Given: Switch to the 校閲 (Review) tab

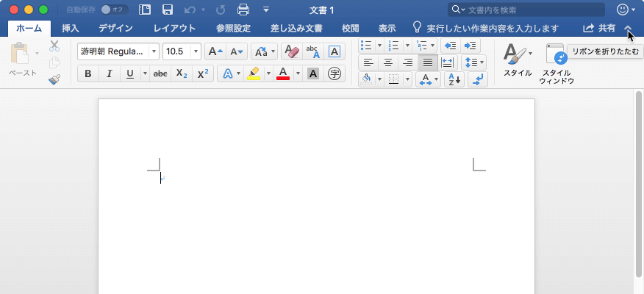Looking at the screenshot, I should click(351, 29).
